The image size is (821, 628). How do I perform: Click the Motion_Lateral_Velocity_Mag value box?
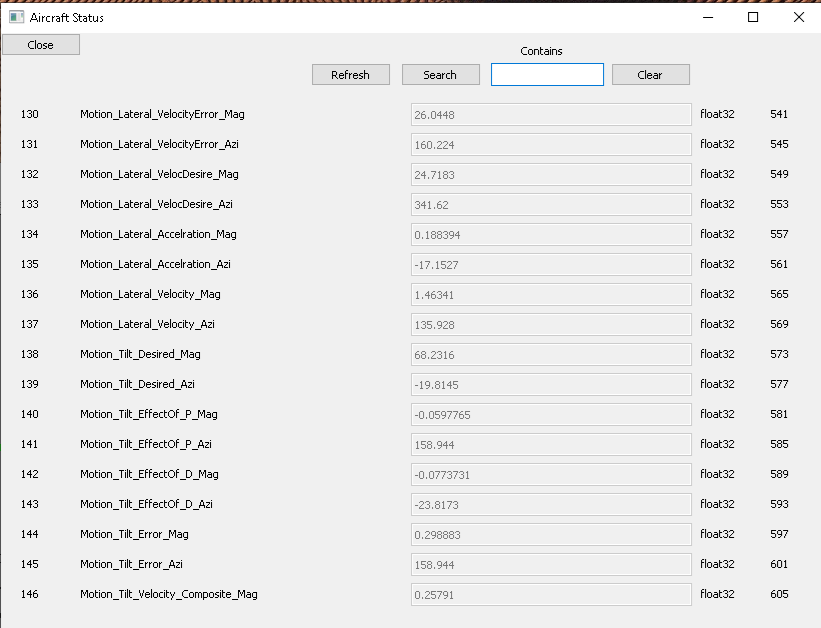pyautogui.click(x=551, y=295)
